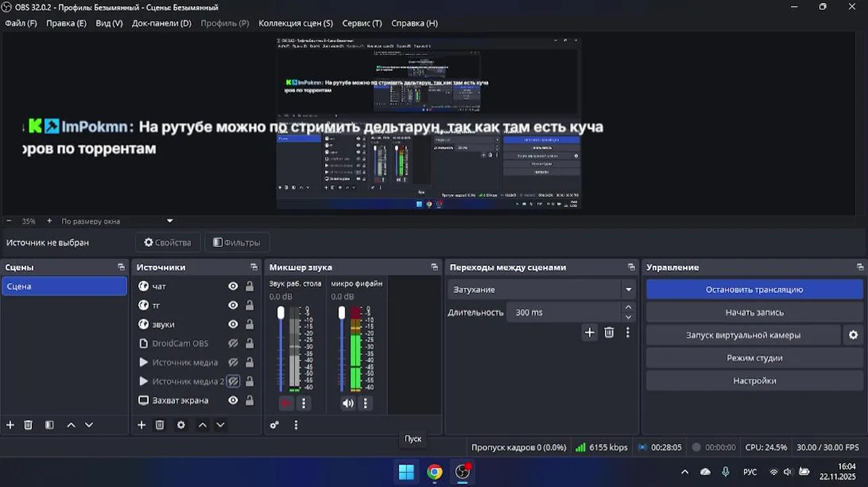Image resolution: width=868 pixels, height=487 pixels.
Task: Mute the микро фифайн channel
Action: point(347,403)
